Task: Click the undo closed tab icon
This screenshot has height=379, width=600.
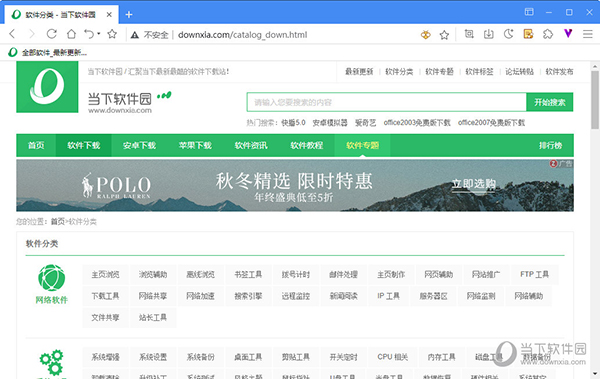Action: point(89,34)
